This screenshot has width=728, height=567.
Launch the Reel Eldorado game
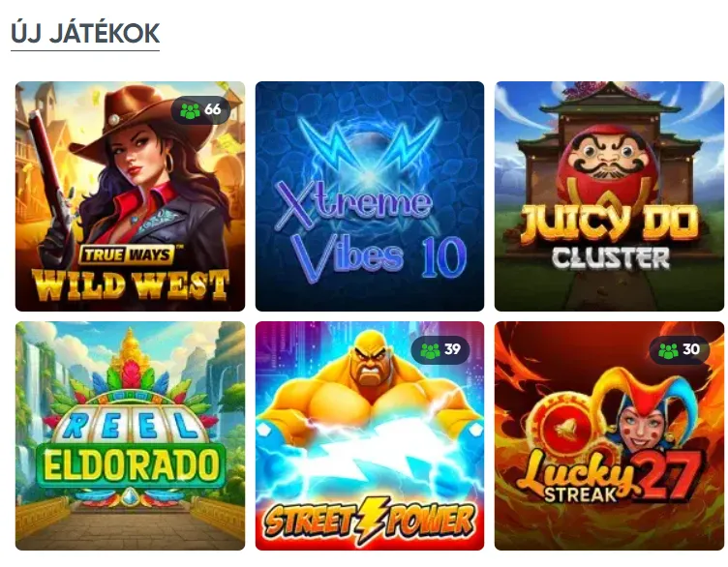130,435
